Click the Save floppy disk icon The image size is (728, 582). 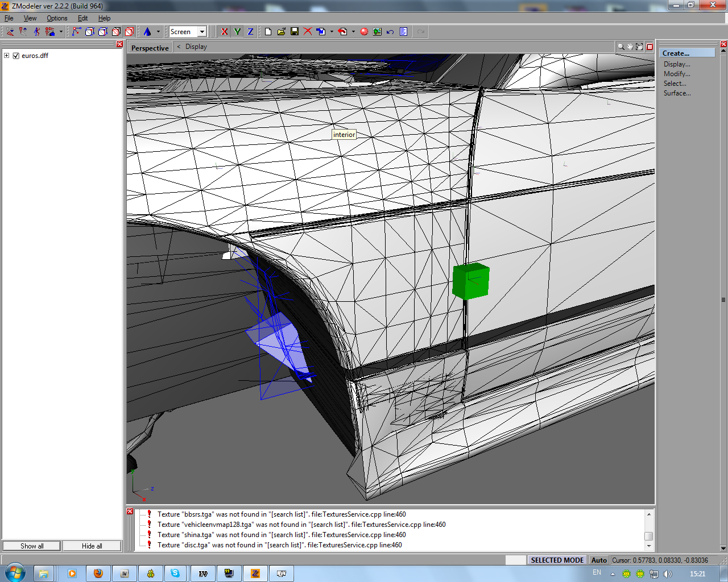point(295,32)
